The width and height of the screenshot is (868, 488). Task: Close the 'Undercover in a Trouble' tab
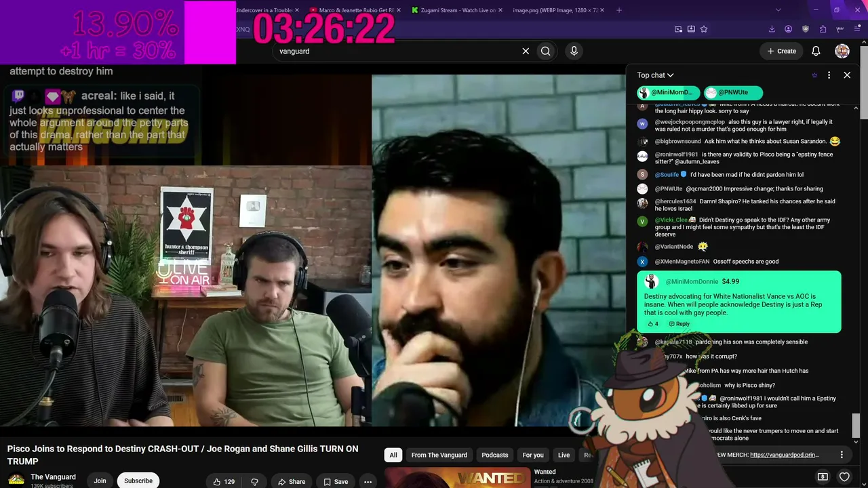(297, 10)
